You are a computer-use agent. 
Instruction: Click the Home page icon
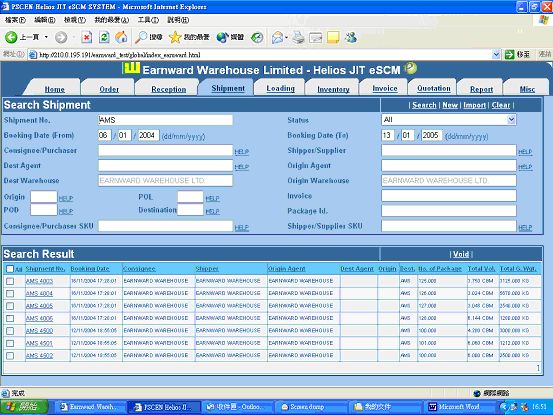(x=121, y=37)
